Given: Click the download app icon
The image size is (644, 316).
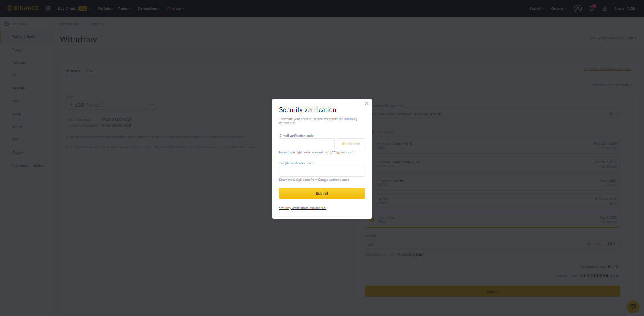Looking at the screenshot, I should 604,8.
